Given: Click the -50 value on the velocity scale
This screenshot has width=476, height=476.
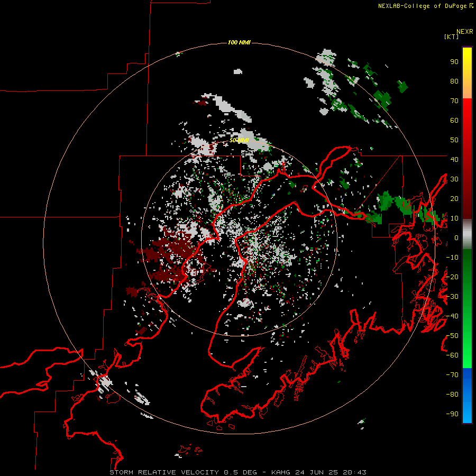Looking at the screenshot, I should pyautogui.click(x=452, y=336).
